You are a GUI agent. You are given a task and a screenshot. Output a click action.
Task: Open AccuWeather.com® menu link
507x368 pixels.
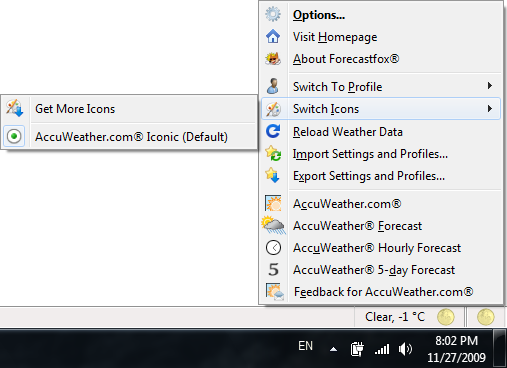point(381,203)
